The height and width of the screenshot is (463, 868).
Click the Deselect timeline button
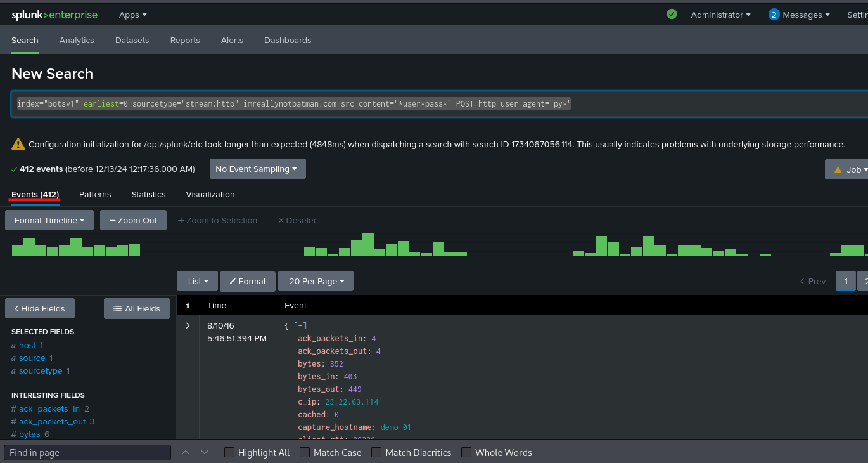click(299, 220)
